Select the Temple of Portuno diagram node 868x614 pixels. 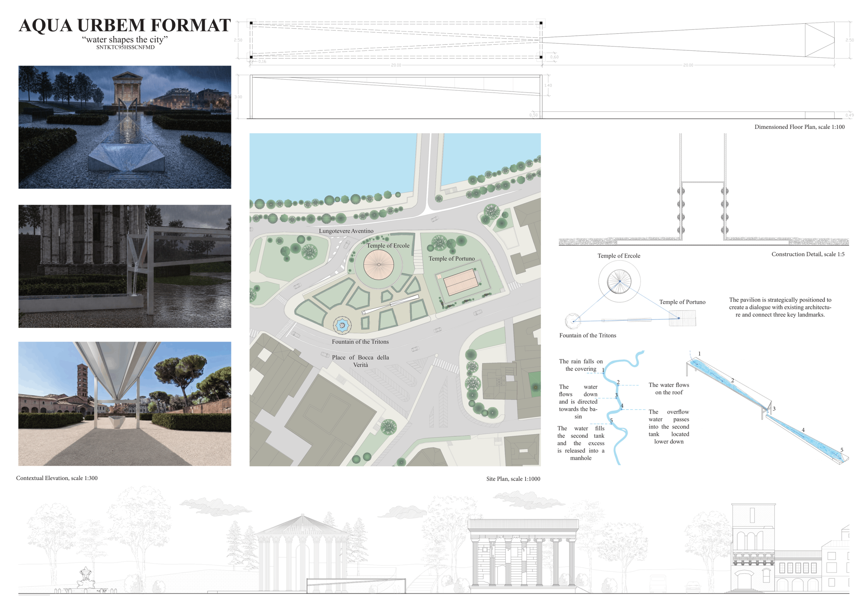(x=682, y=318)
